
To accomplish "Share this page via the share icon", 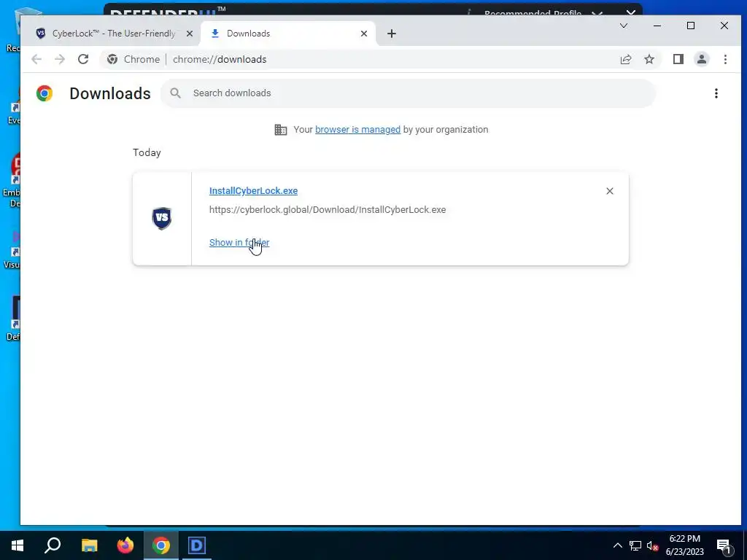I will tap(625, 59).
